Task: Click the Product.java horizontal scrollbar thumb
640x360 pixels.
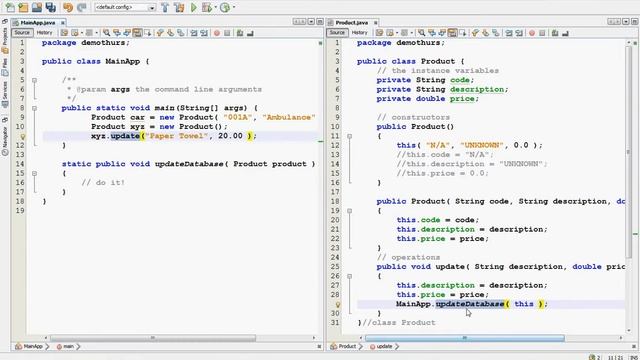Action: point(464,338)
